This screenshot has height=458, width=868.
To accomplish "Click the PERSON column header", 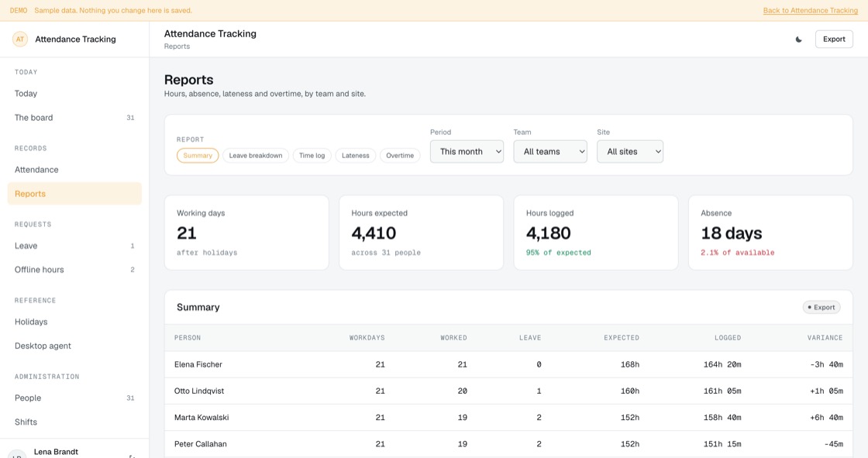I will click(x=188, y=338).
